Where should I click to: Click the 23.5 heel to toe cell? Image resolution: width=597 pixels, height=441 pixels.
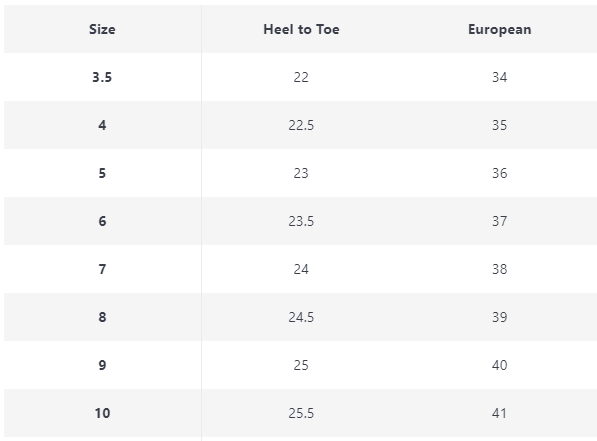point(301,221)
